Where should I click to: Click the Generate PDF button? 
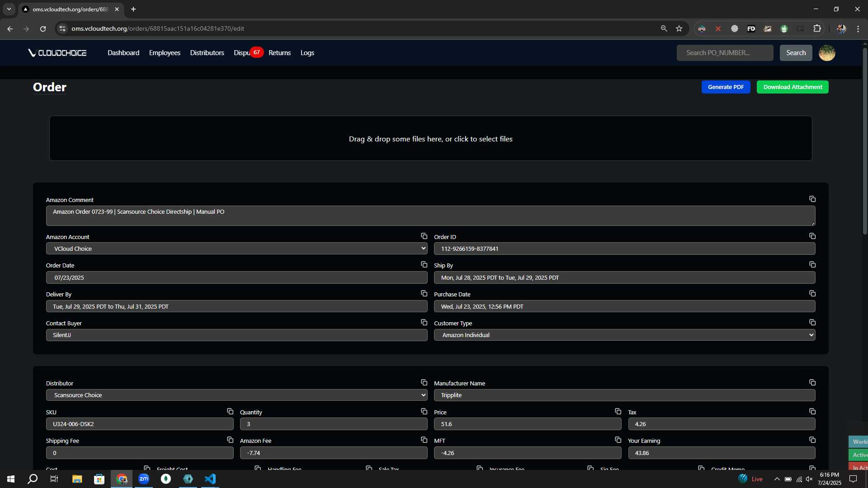coord(726,87)
